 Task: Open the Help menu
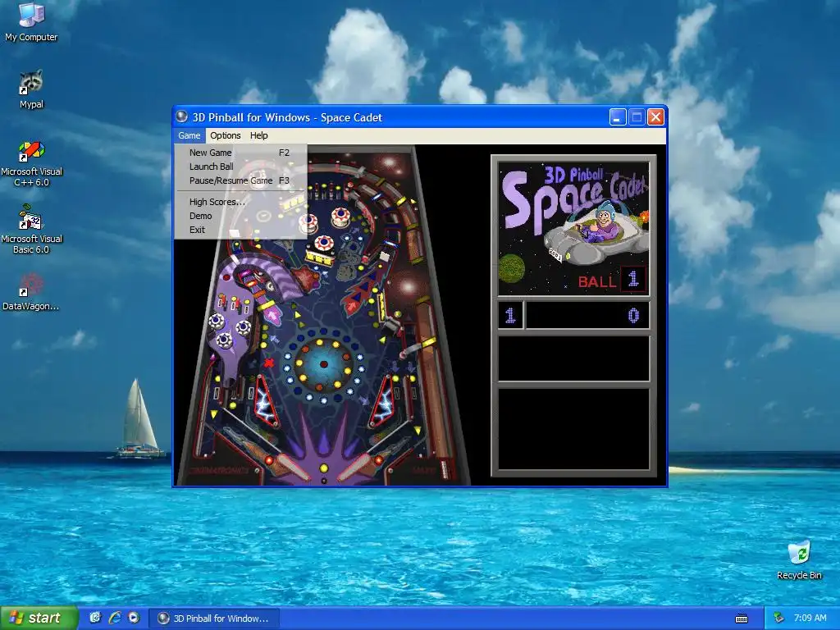(x=258, y=135)
